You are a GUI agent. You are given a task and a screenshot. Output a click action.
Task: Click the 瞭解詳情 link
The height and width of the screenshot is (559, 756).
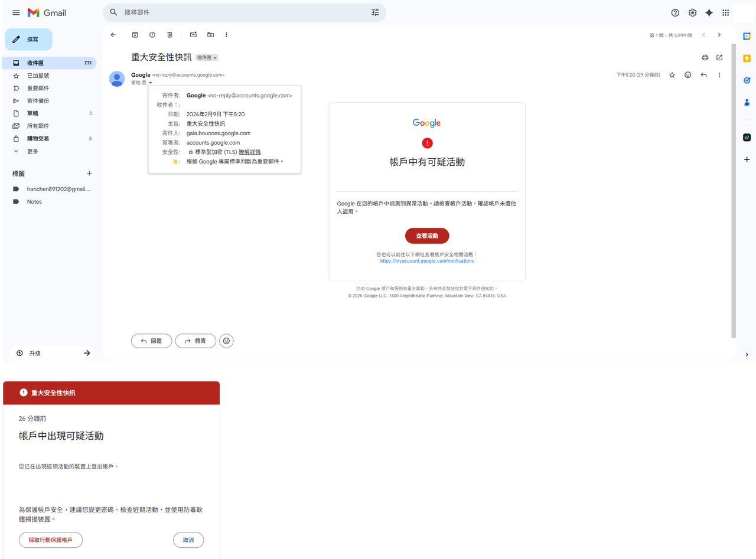249,152
